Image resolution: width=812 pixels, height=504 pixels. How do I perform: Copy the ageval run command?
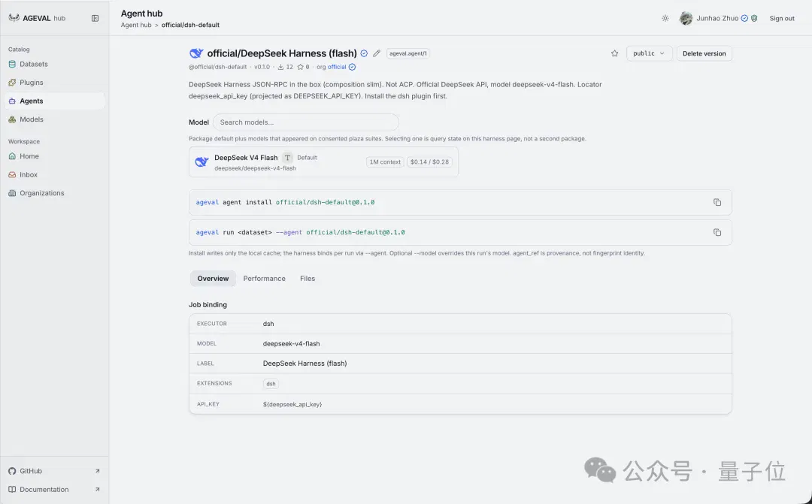tap(717, 232)
